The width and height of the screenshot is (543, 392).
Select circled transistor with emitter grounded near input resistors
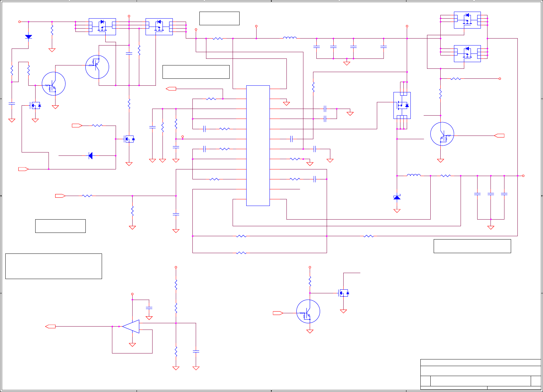54,84
